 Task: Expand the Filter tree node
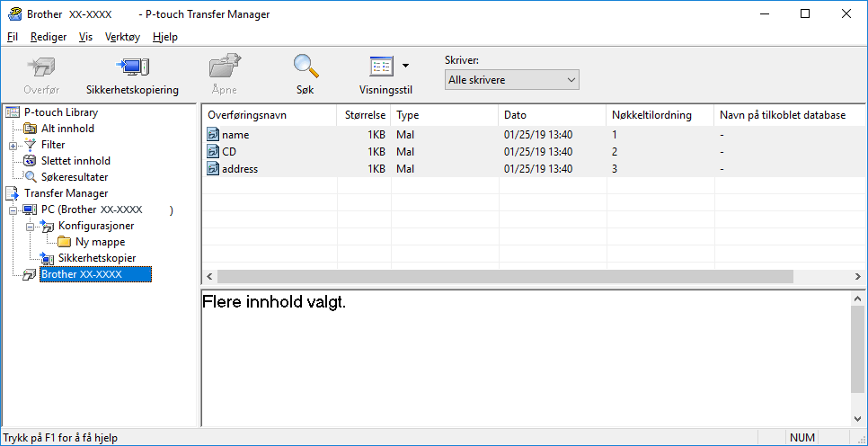[13, 145]
